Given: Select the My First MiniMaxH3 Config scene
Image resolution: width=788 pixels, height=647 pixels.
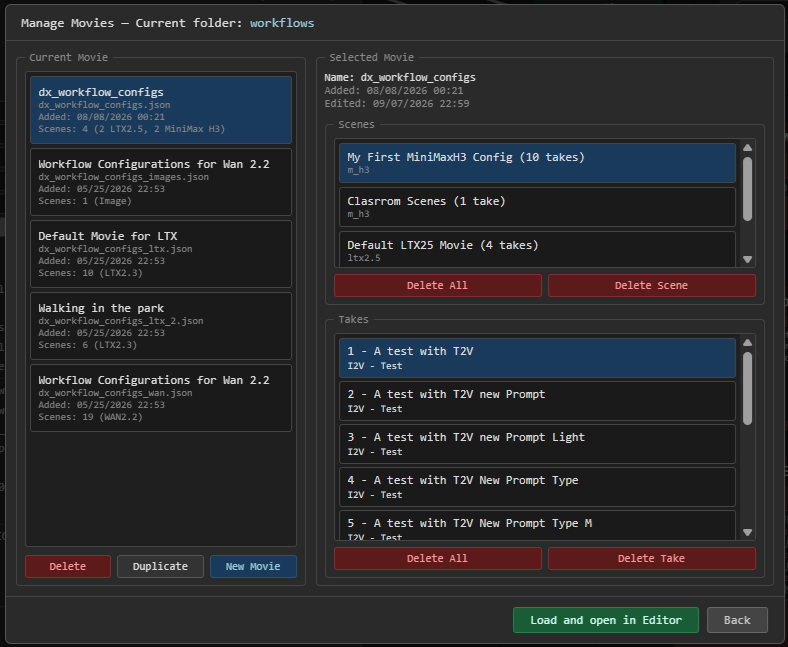Looking at the screenshot, I should click(537, 163).
